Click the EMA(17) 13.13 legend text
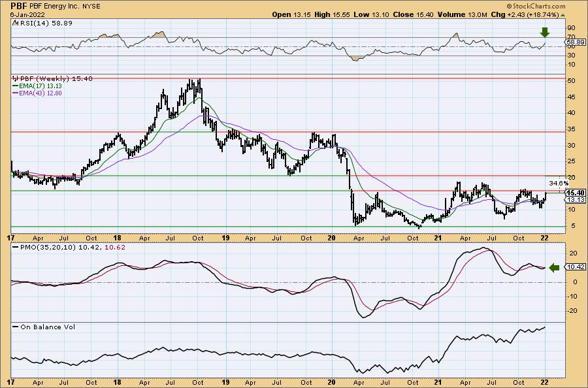 (41, 86)
